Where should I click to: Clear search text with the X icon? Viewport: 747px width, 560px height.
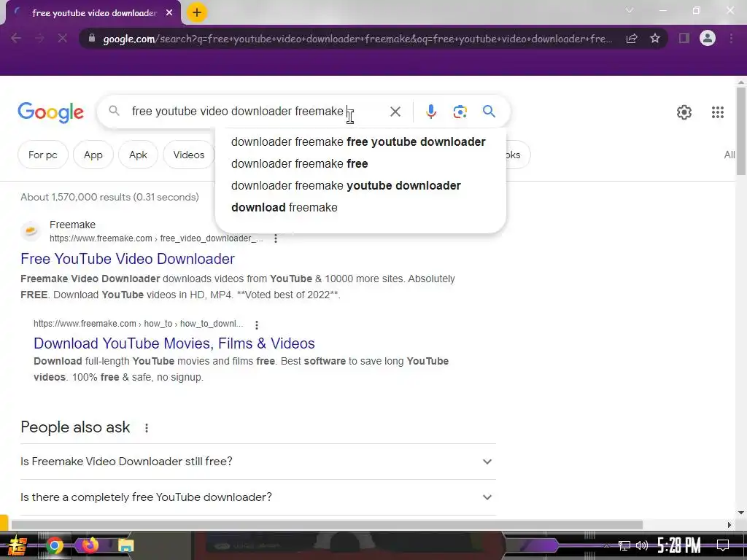[395, 112]
